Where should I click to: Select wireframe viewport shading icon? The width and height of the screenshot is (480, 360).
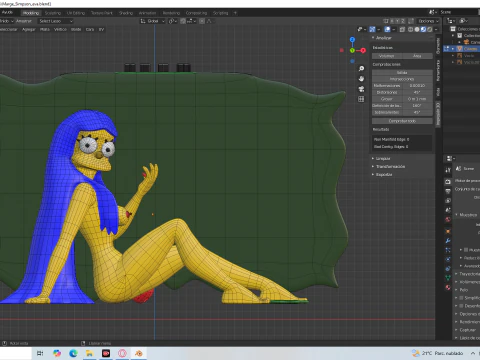click(411, 29)
